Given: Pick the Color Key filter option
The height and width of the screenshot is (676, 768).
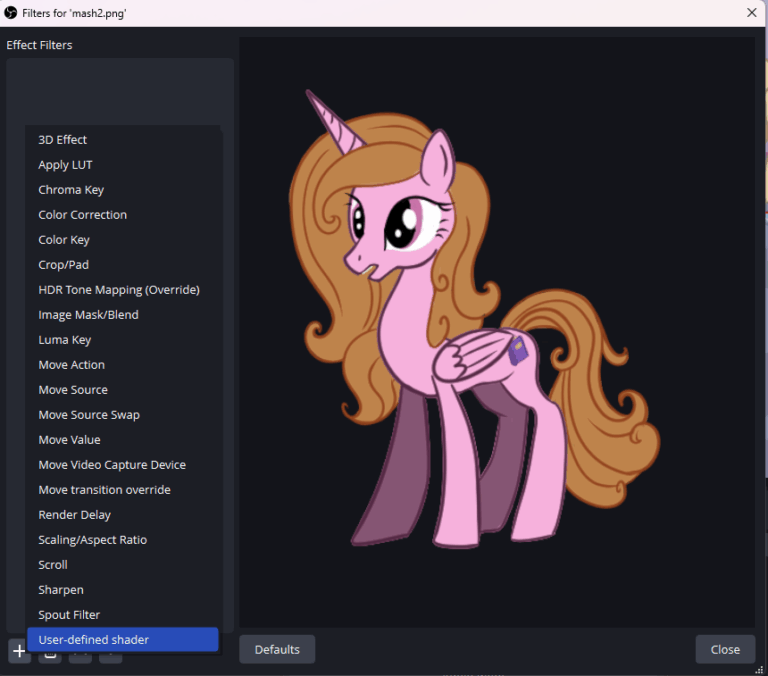Looking at the screenshot, I should point(64,240).
